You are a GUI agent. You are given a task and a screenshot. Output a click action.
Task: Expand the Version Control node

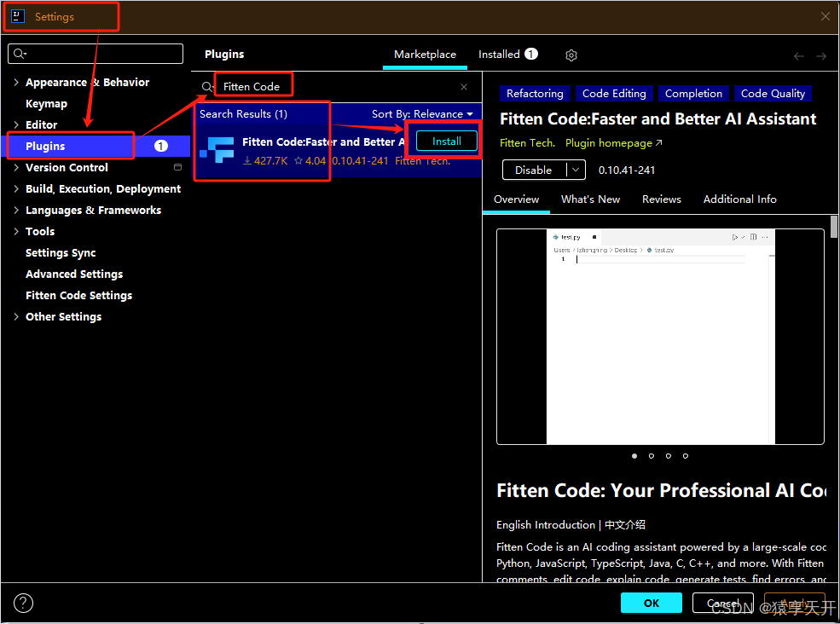coord(16,167)
